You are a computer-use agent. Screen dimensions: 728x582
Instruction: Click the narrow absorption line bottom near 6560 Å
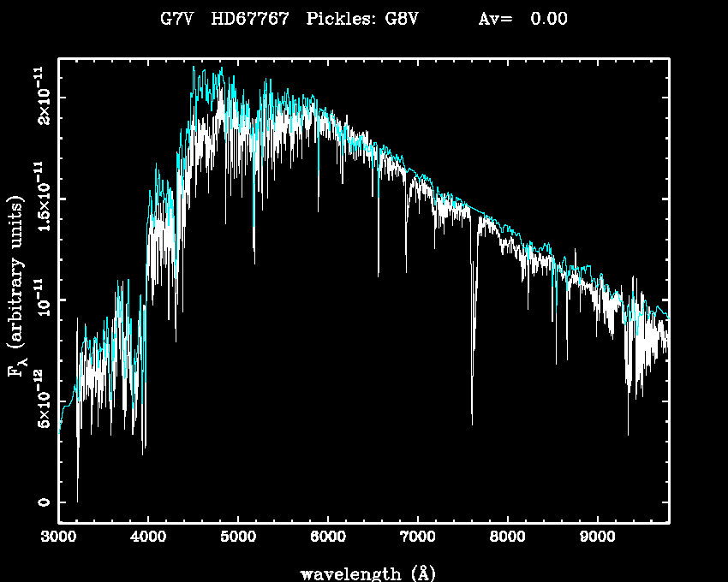coord(378,275)
